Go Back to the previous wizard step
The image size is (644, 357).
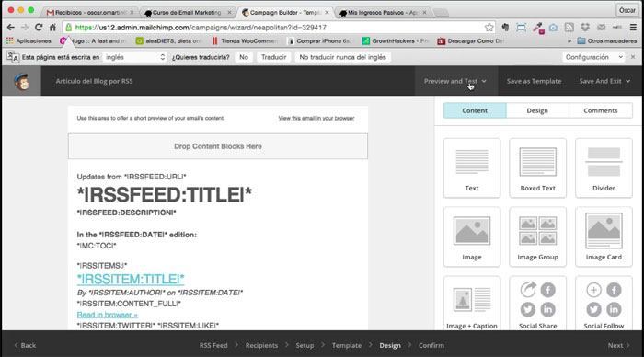(x=25, y=345)
